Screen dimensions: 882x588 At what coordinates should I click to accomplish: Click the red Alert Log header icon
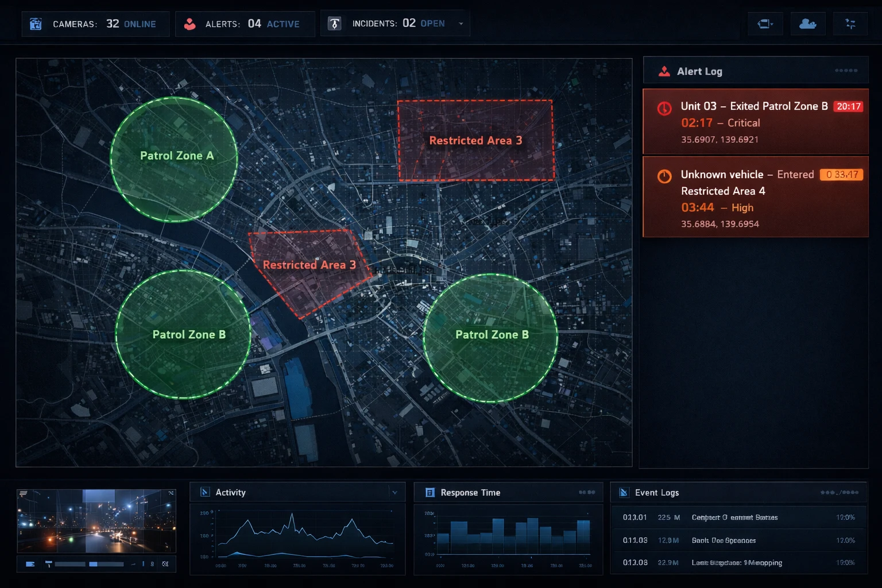point(664,71)
